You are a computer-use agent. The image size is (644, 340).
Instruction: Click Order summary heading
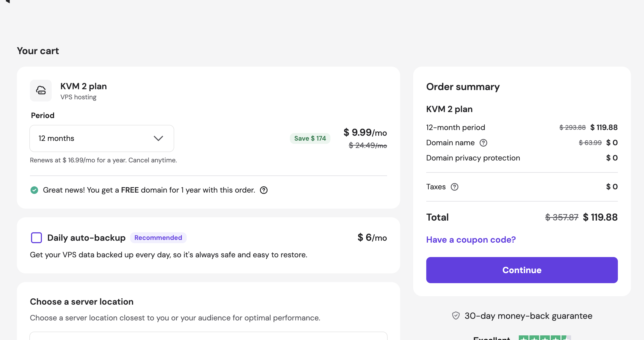point(463,87)
